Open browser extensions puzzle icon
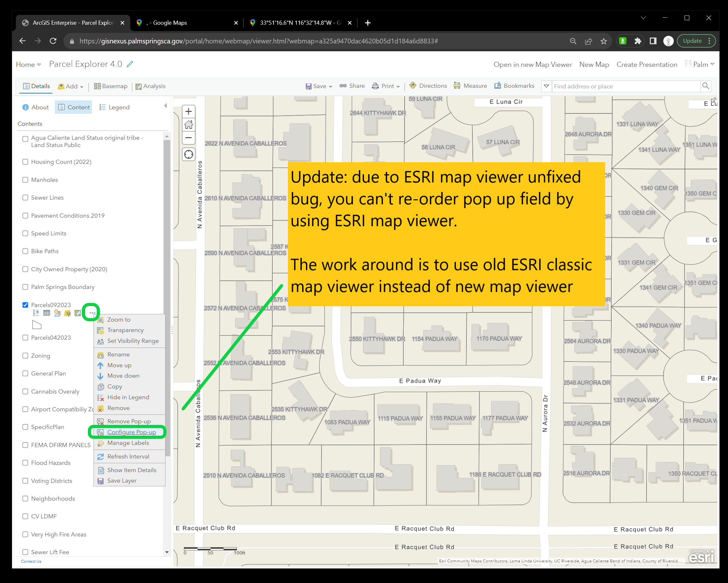 (x=638, y=41)
